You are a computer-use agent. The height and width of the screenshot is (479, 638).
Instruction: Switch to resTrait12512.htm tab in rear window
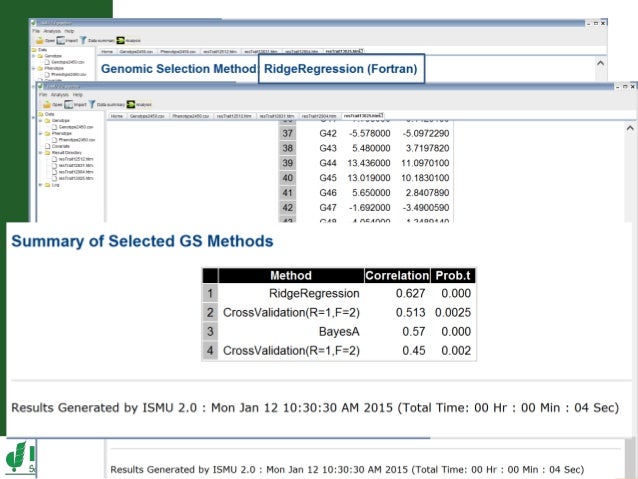pyautogui.click(x=220, y=52)
